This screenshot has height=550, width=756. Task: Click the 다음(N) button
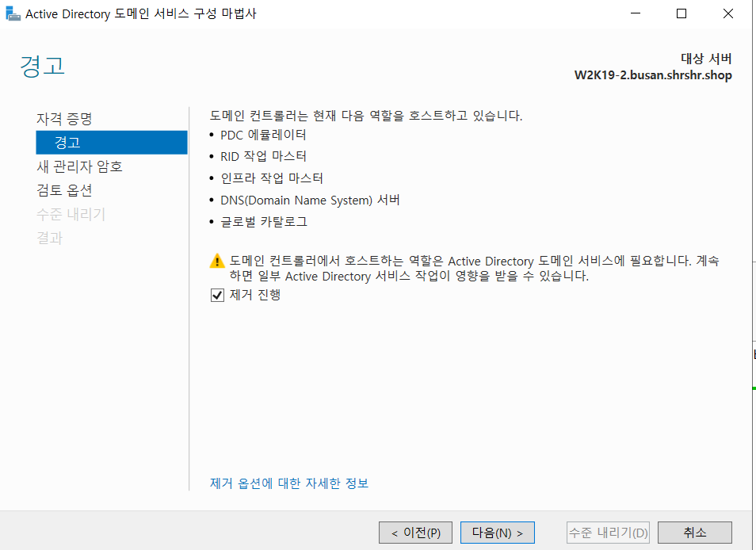[497, 533]
